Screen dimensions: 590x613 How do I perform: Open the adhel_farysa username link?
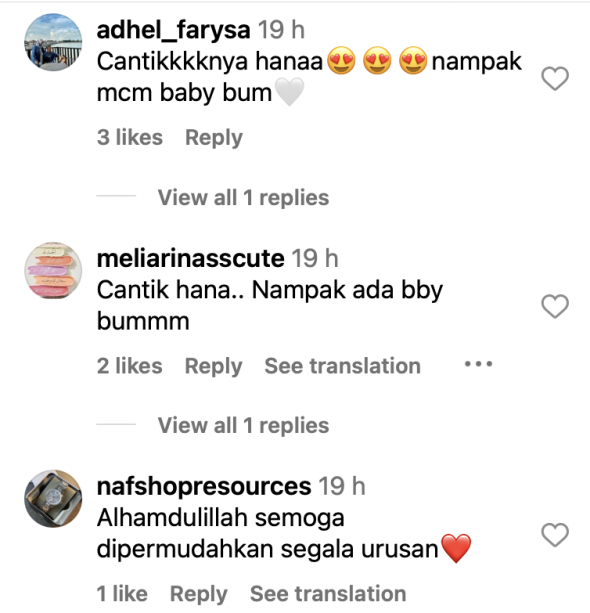coord(173,30)
